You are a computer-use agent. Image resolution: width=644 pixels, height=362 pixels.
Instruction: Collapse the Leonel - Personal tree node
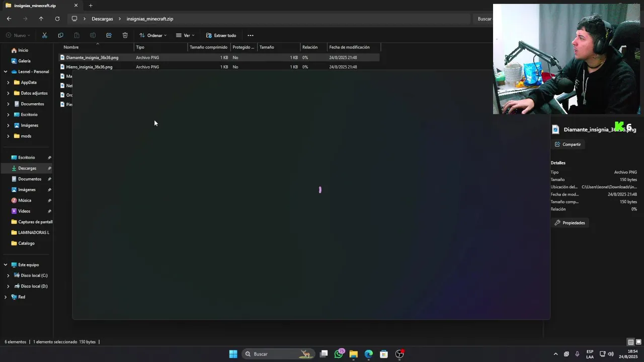pyautogui.click(x=6, y=72)
